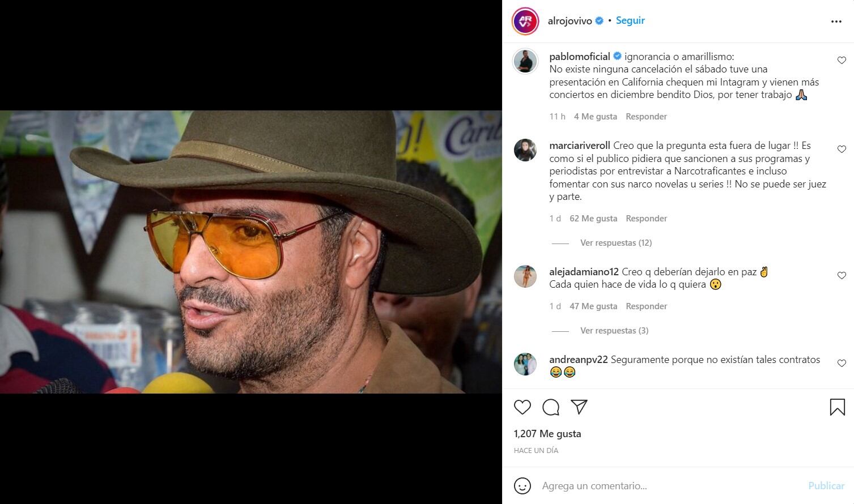Like the alejadamiano12 comment
Image resolution: width=854 pixels, height=504 pixels.
point(842,276)
